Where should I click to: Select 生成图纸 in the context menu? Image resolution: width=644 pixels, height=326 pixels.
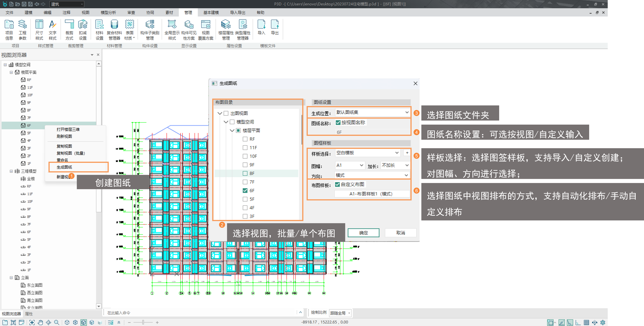coord(64,167)
